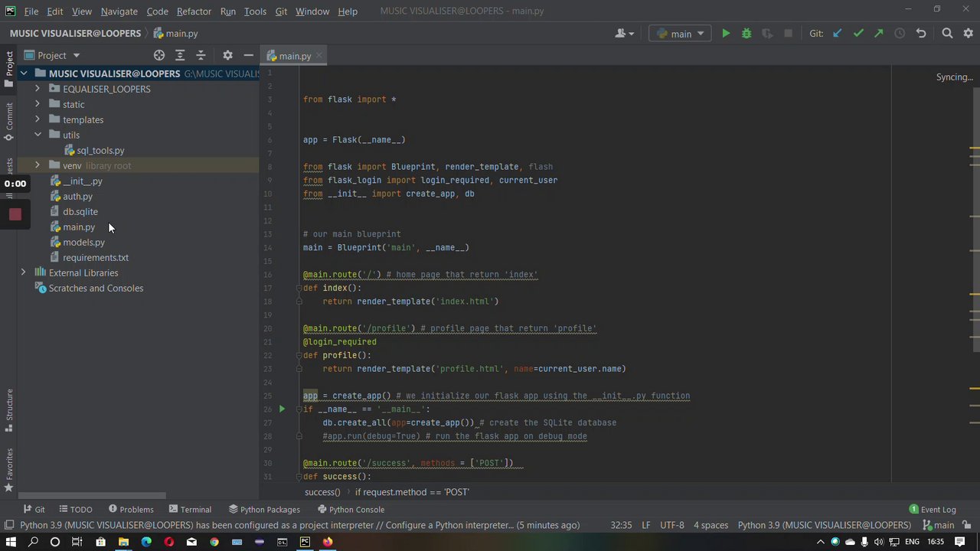Viewport: 980px width, 551px height.
Task: Open Google Chrome from the taskbar
Action: 214,542
